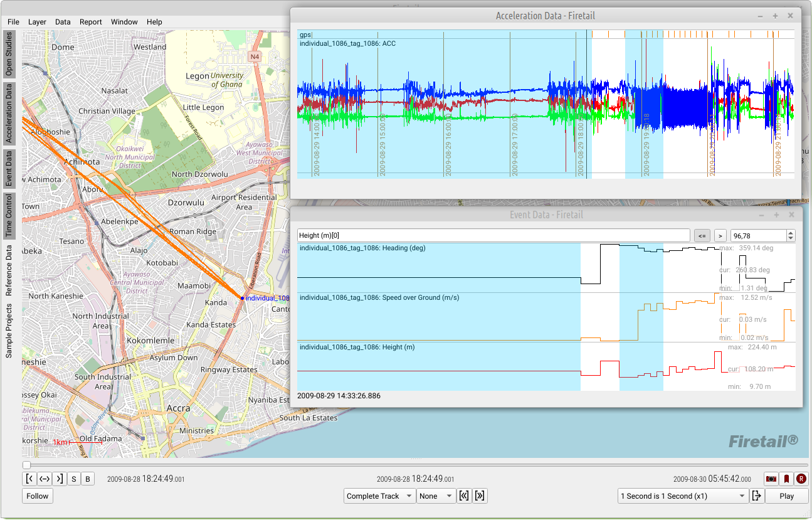This screenshot has width=812, height=520.
Task: Open the Report menu
Action: point(91,22)
